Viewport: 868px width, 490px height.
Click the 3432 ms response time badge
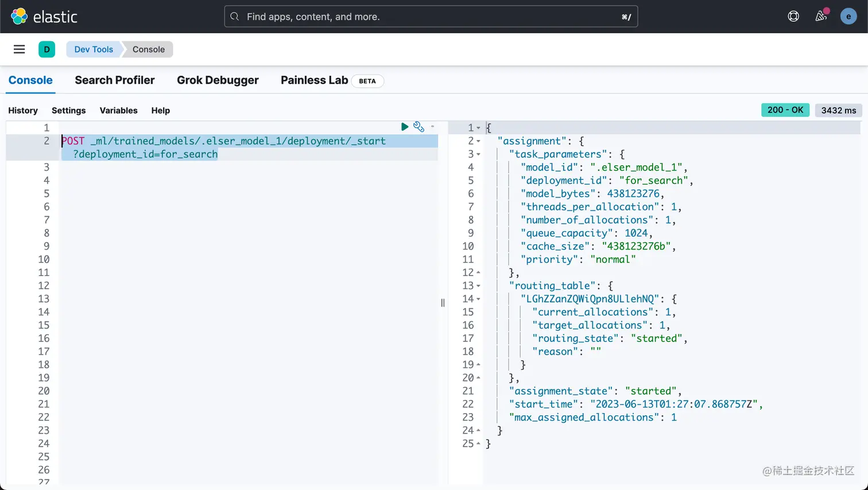tap(839, 110)
